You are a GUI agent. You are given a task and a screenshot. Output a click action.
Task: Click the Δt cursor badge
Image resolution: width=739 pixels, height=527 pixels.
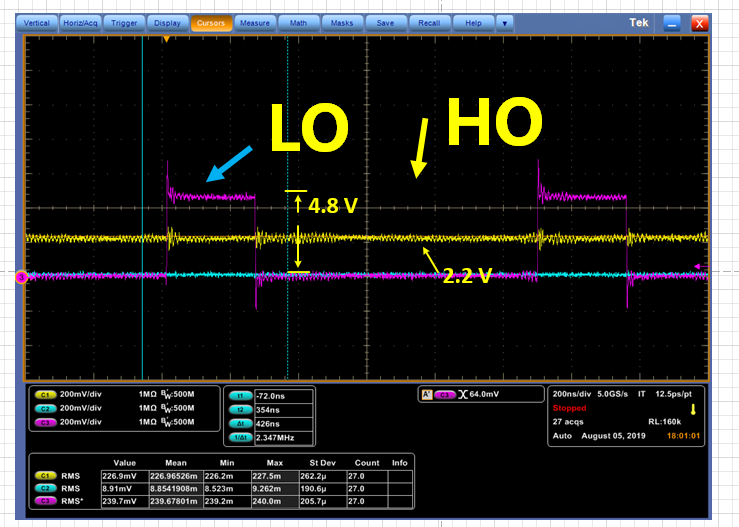coord(240,424)
